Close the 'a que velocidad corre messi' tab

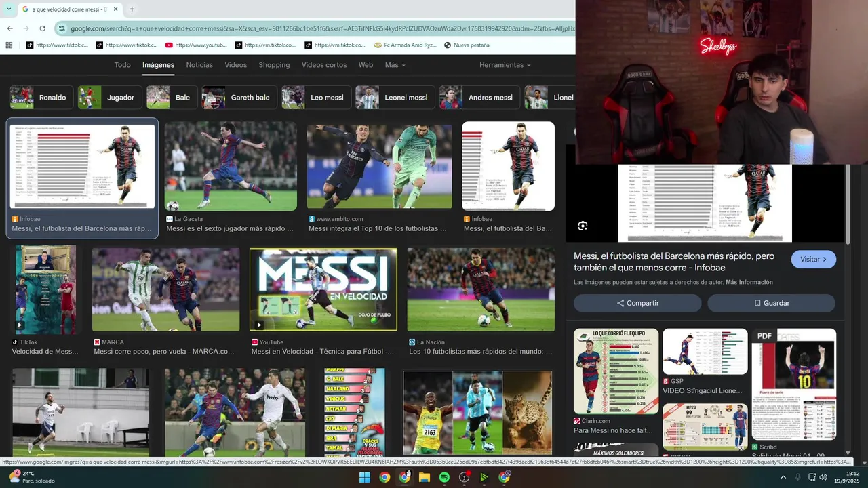116,9
